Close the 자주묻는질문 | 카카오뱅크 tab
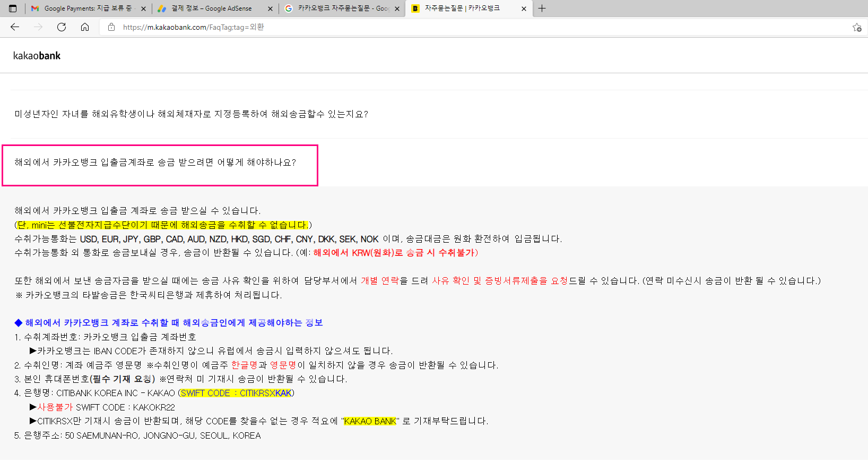The image size is (868, 462). tap(524, 8)
